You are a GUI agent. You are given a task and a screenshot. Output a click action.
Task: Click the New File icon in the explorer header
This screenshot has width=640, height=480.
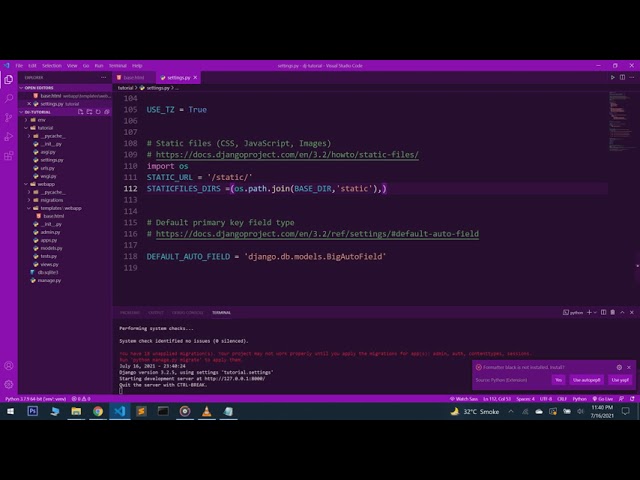(x=80, y=112)
